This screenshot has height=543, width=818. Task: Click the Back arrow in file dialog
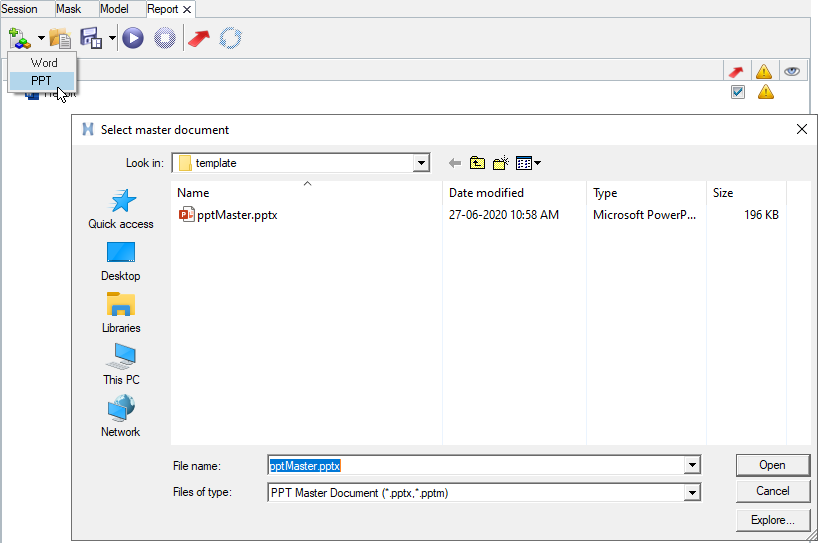[x=455, y=163]
